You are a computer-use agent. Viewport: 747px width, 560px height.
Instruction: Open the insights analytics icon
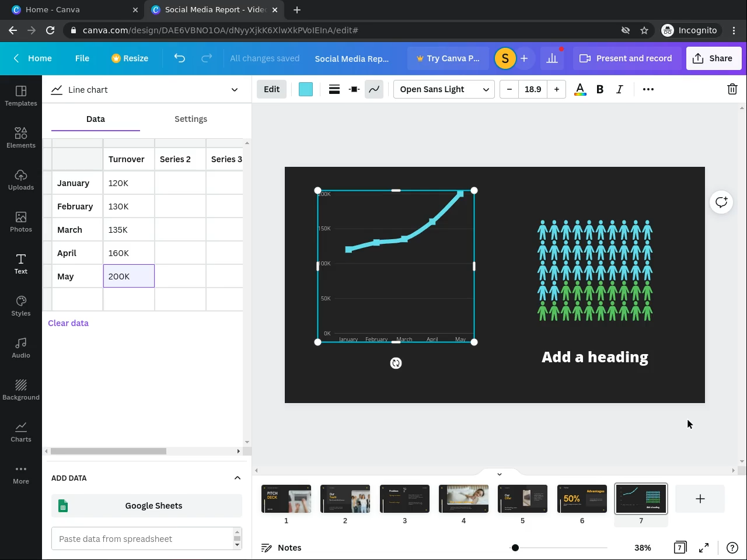(551, 58)
